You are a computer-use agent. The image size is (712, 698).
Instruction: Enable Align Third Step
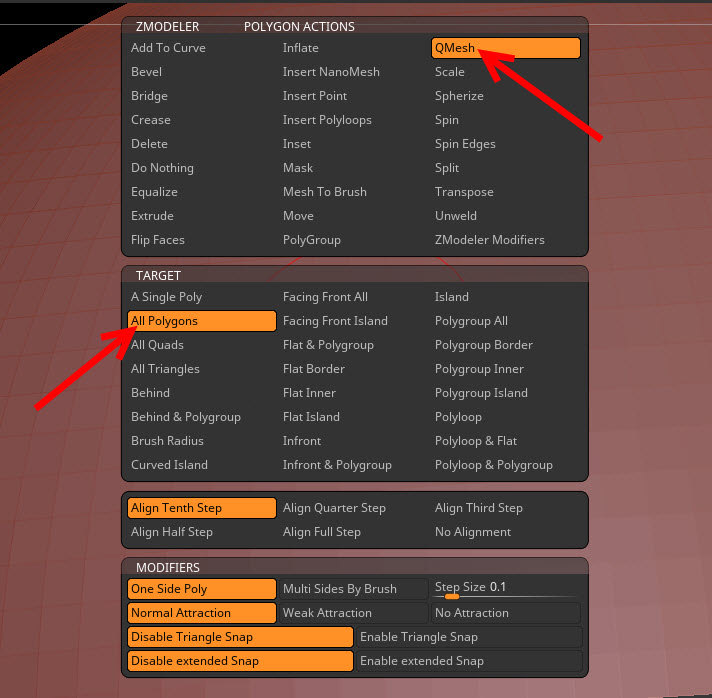[x=479, y=508]
